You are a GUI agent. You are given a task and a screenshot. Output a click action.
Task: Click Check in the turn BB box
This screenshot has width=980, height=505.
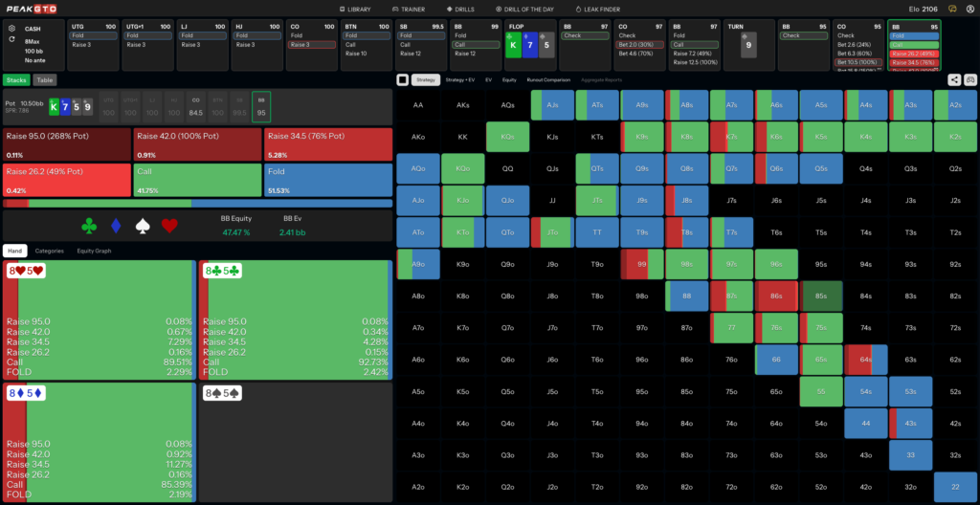803,35
